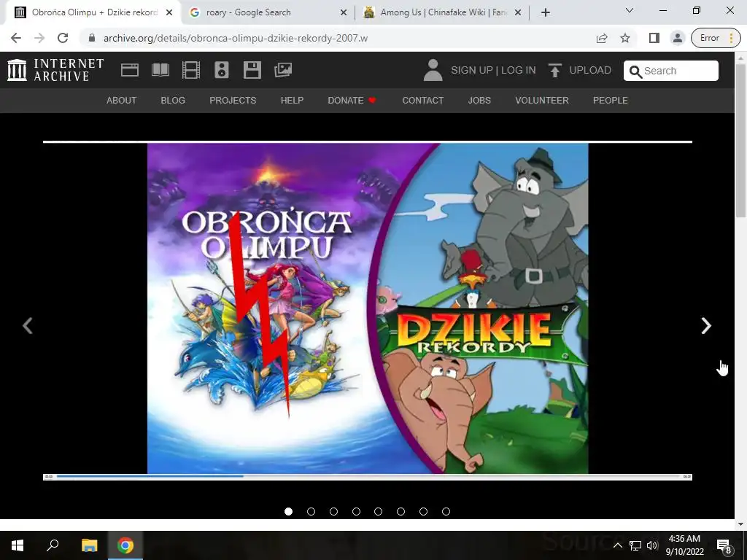Image resolution: width=747 pixels, height=560 pixels.
Task: Open the VOLUNTEER link
Action: [542, 101]
